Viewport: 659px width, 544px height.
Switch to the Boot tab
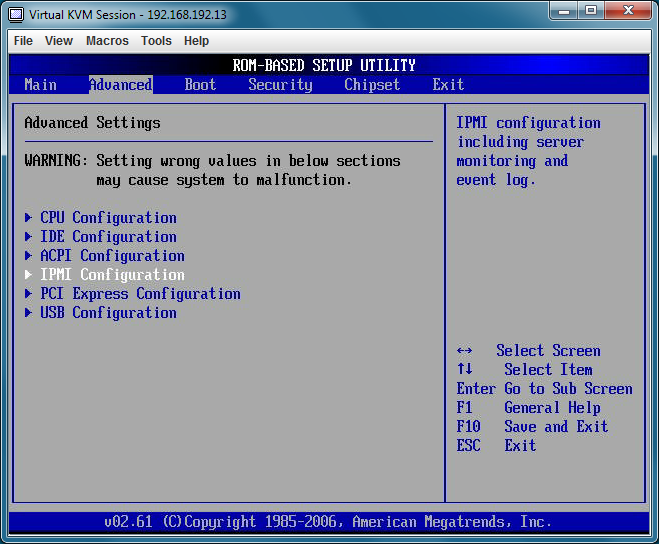point(200,85)
